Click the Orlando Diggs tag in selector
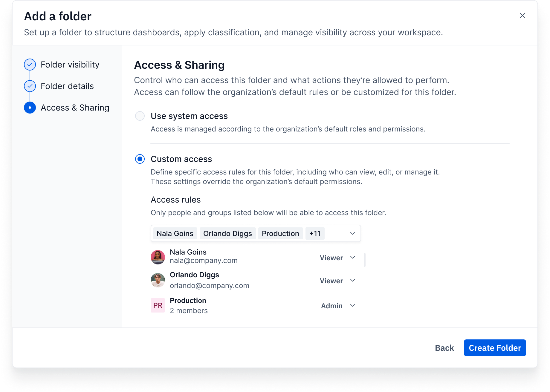This screenshot has height=392, width=550. pyautogui.click(x=227, y=233)
